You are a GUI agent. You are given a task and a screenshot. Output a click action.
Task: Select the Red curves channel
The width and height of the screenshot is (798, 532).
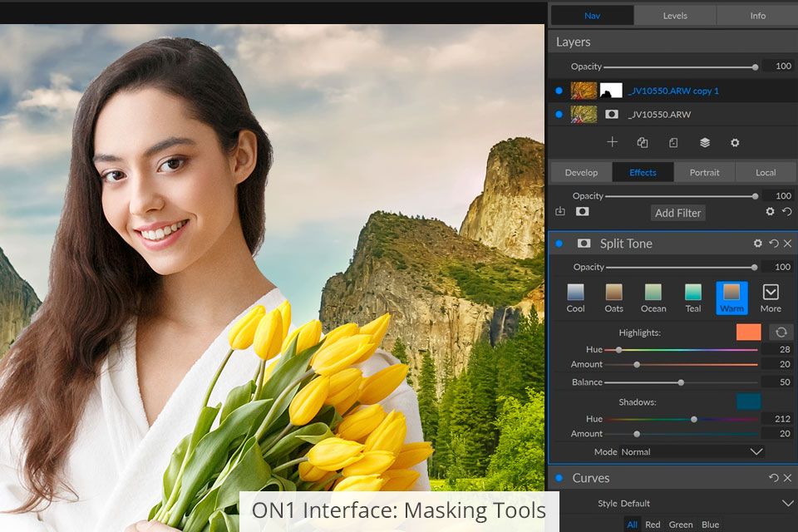click(653, 525)
